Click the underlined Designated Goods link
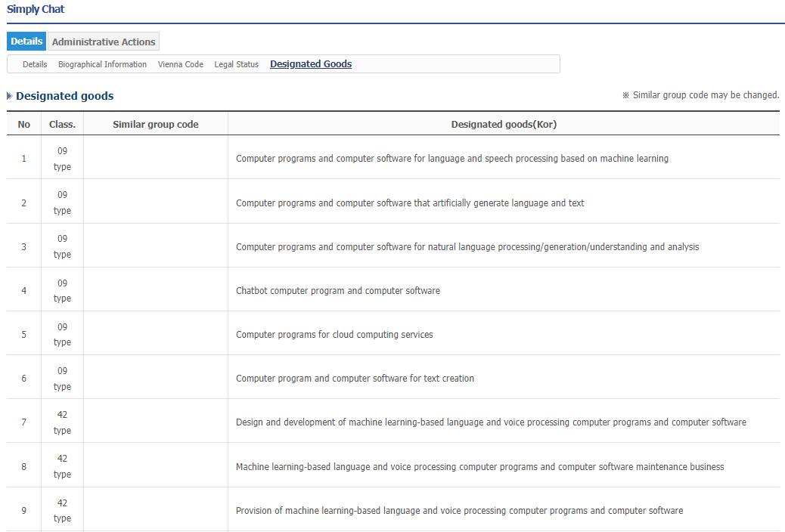The height and width of the screenshot is (532, 785). 310,64
